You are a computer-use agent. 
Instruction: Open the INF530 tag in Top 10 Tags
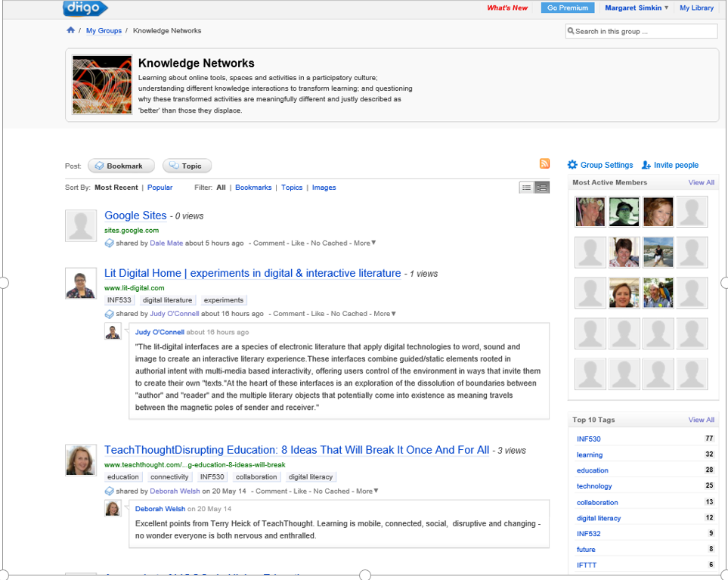[588, 439]
